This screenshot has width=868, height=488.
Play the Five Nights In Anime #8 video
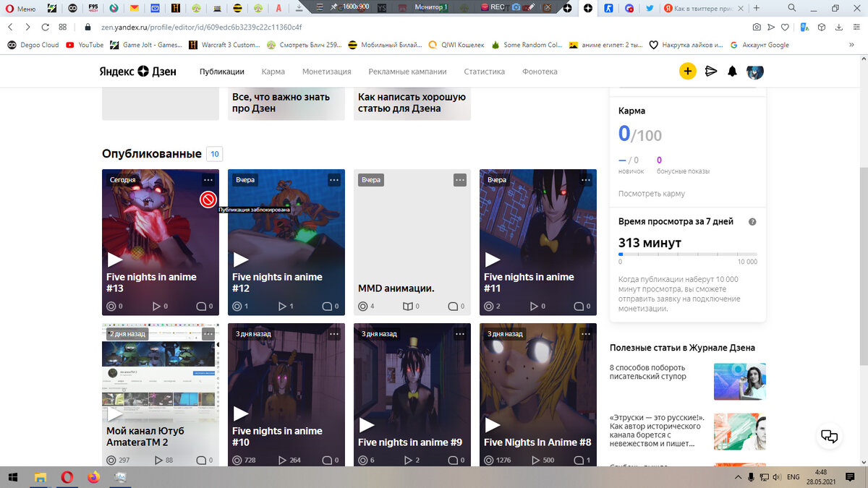[x=493, y=425]
